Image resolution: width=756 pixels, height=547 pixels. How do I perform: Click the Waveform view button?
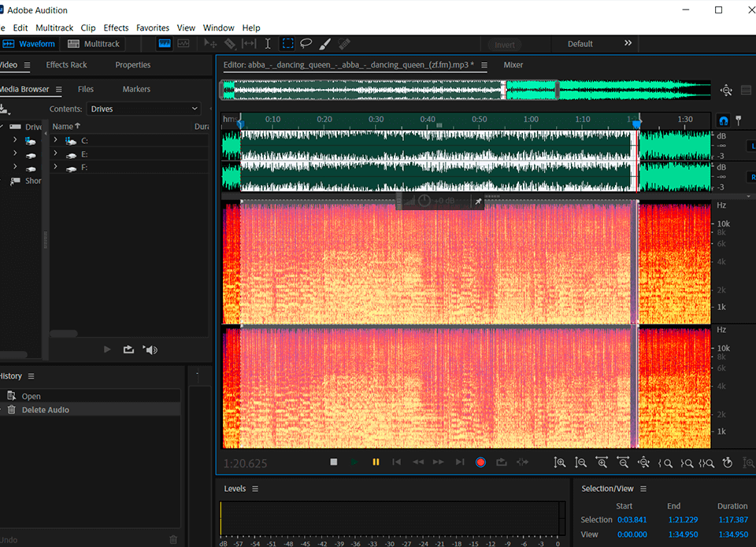[x=30, y=44]
